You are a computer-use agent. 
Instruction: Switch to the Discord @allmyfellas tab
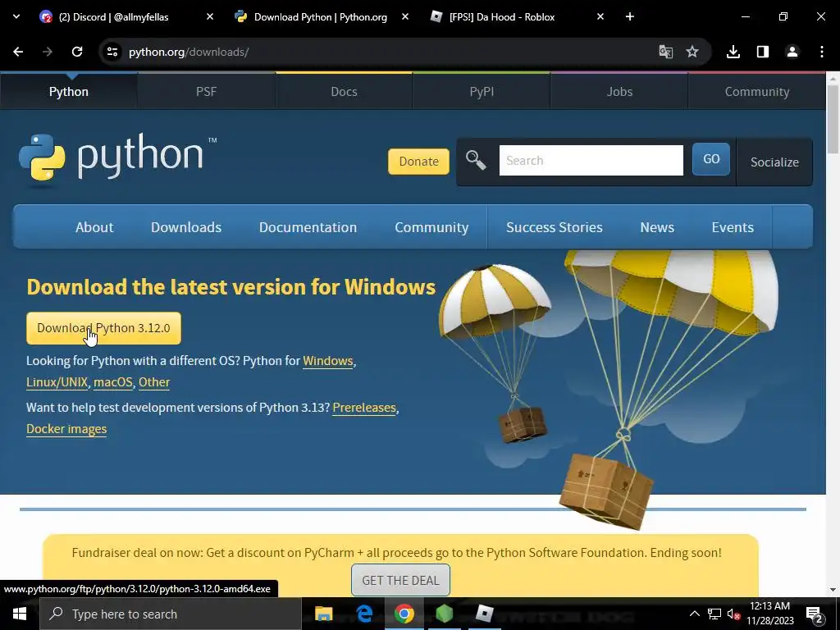coord(113,17)
